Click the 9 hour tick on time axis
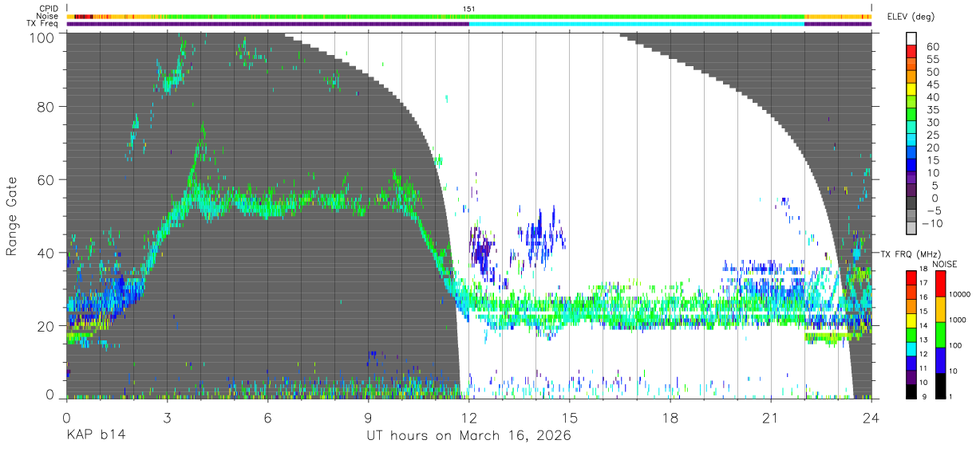The height and width of the screenshot is (452, 980). 368,418
